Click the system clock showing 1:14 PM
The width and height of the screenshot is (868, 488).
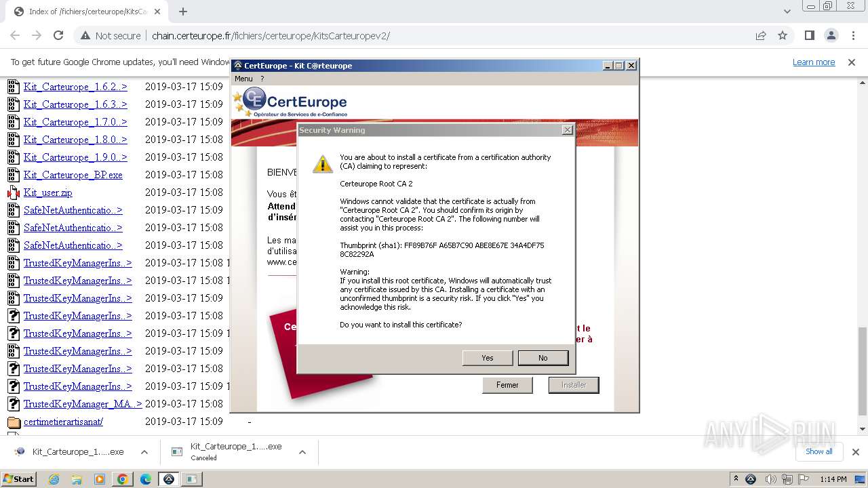[833, 479]
